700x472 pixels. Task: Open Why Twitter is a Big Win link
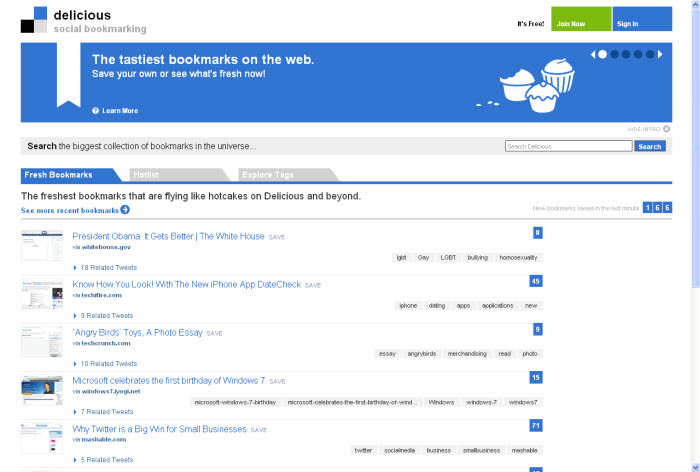tap(159, 429)
